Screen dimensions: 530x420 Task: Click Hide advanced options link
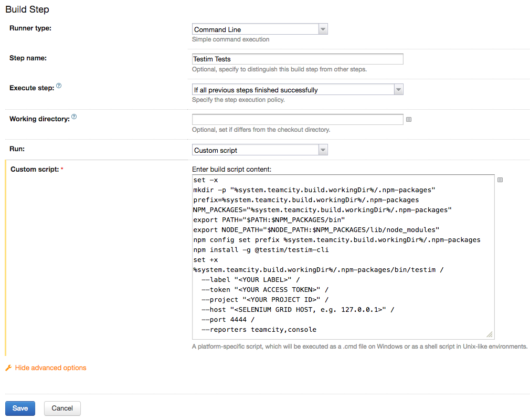tap(50, 367)
